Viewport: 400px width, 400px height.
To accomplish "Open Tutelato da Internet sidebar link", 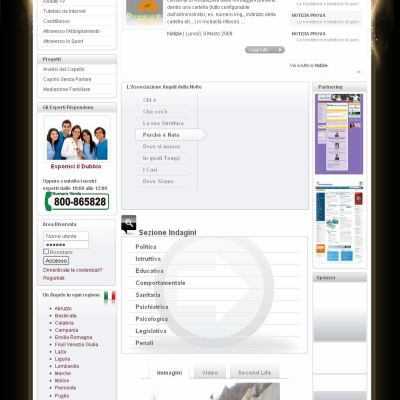I will (64, 11).
